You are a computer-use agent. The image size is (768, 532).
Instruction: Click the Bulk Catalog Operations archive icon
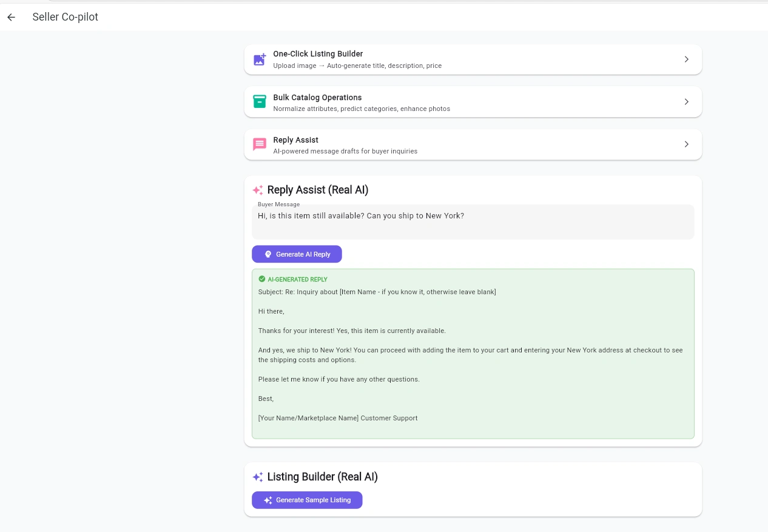260,102
